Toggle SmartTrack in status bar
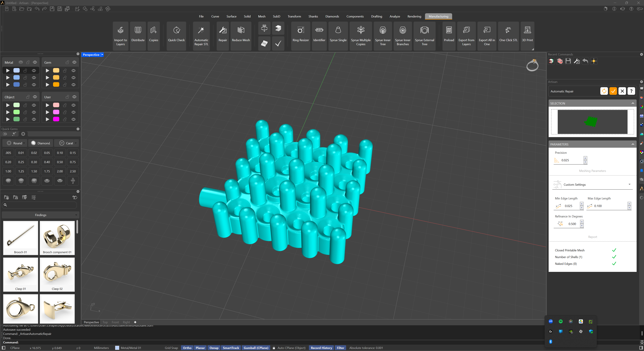 tap(231, 348)
